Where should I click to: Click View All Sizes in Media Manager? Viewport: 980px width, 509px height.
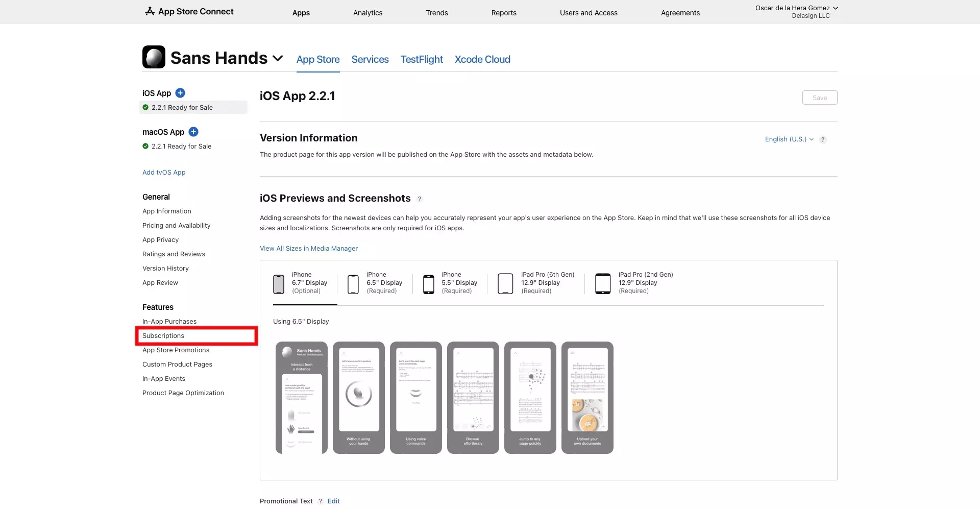309,249
